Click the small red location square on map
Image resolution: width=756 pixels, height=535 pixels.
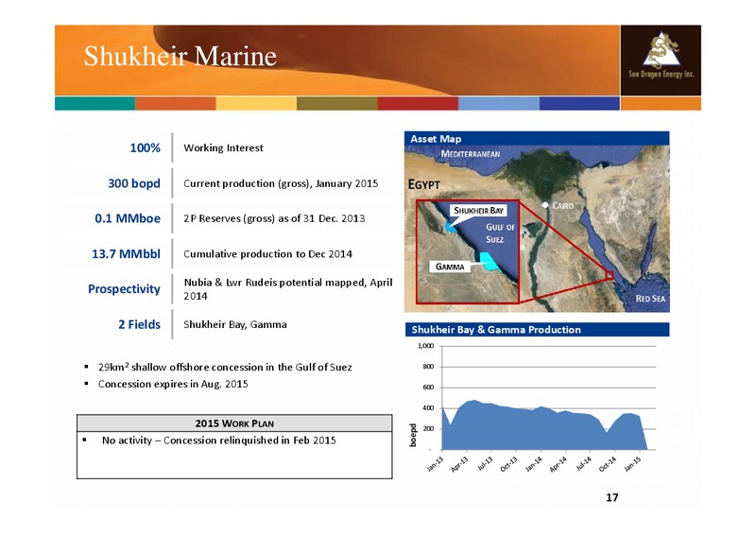[610, 275]
